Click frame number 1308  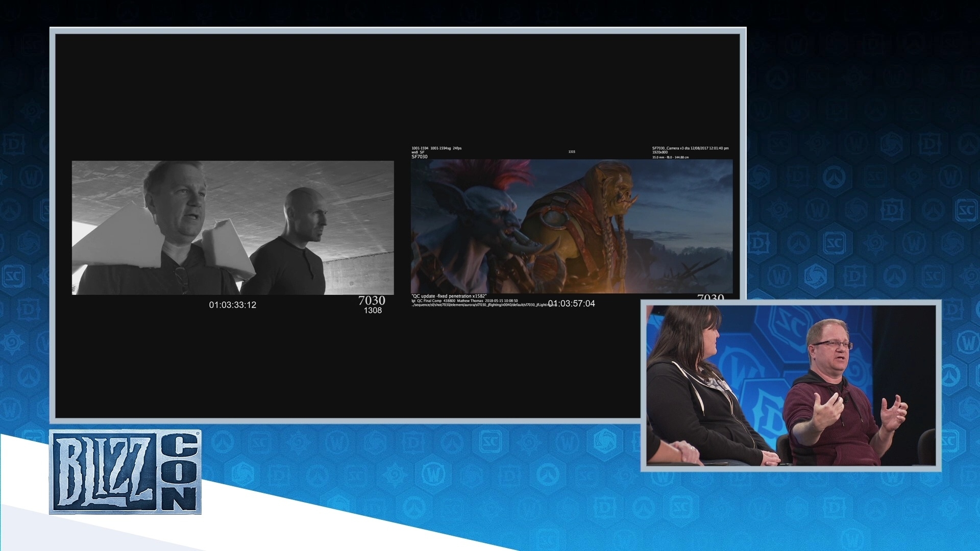(x=373, y=310)
